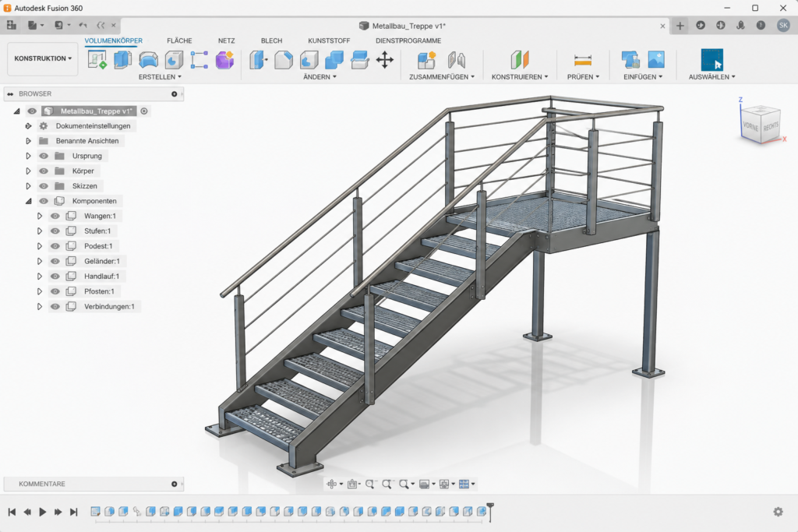Viewport: 798px width, 532px height.
Task: Select the Fillet tool icon
Action: (284, 60)
